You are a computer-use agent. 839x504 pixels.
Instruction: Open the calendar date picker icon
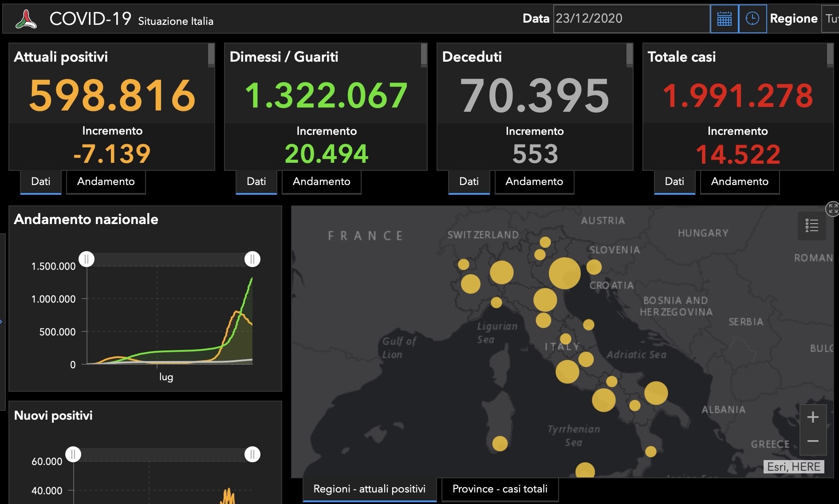[x=724, y=19]
